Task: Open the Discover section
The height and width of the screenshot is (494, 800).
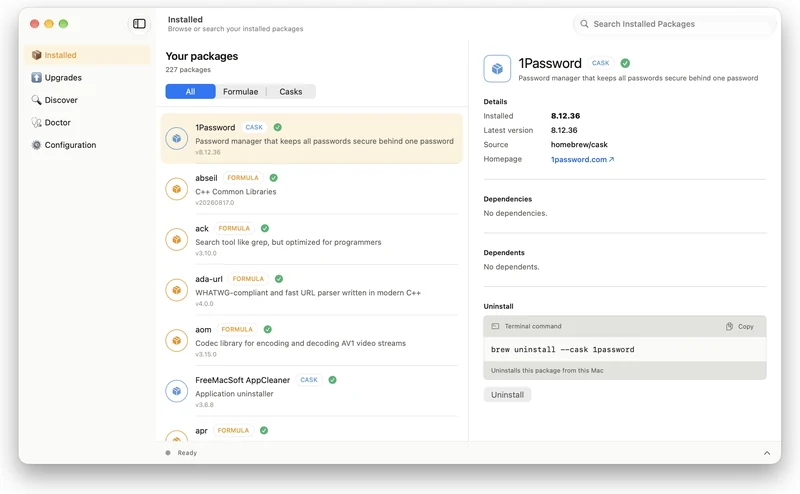Action: 87,100
